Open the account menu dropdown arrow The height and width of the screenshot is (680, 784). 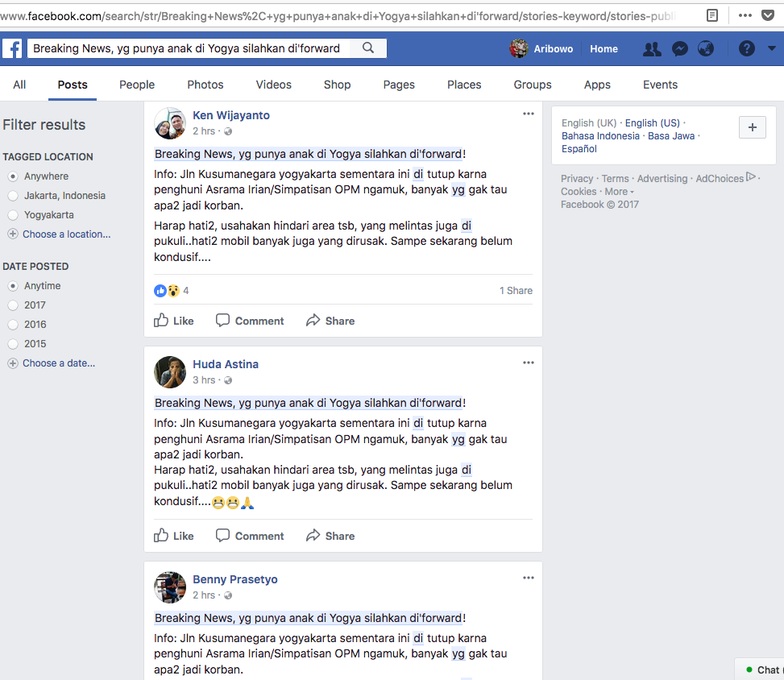771,48
